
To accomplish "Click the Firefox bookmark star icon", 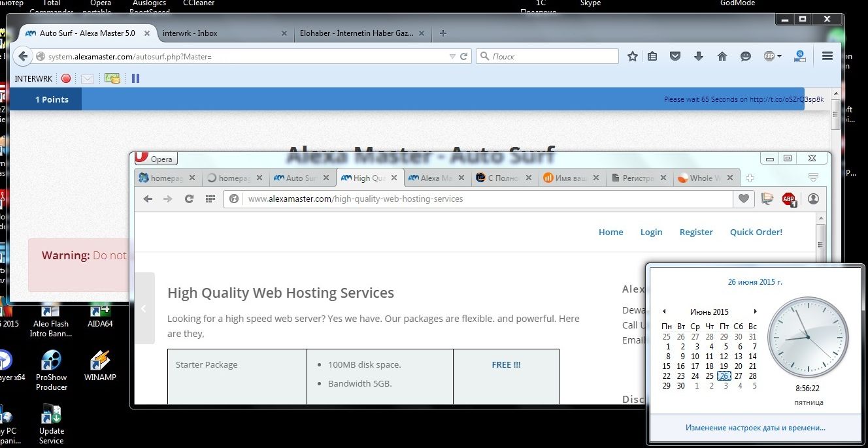I will coord(632,57).
